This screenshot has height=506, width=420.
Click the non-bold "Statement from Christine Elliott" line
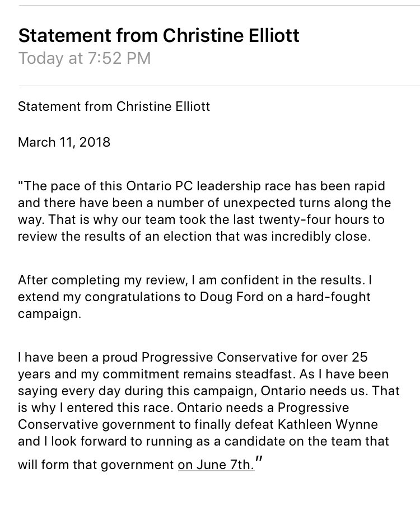click(x=114, y=106)
